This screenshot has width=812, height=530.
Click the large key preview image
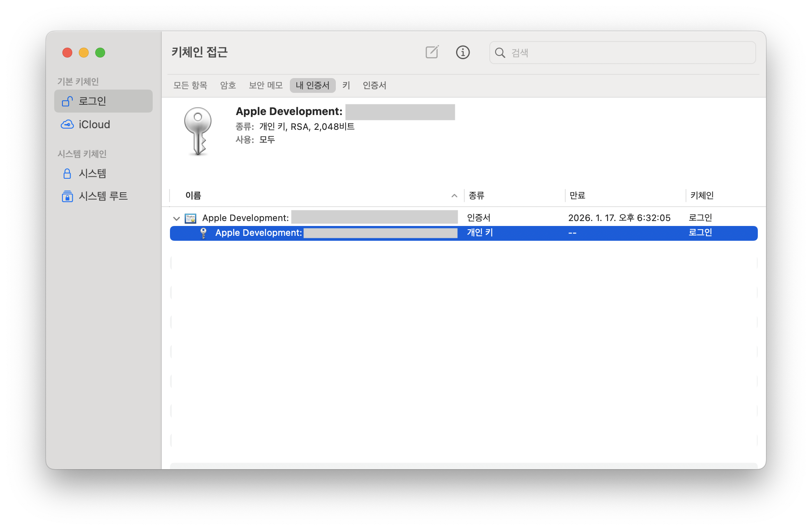coord(198,131)
